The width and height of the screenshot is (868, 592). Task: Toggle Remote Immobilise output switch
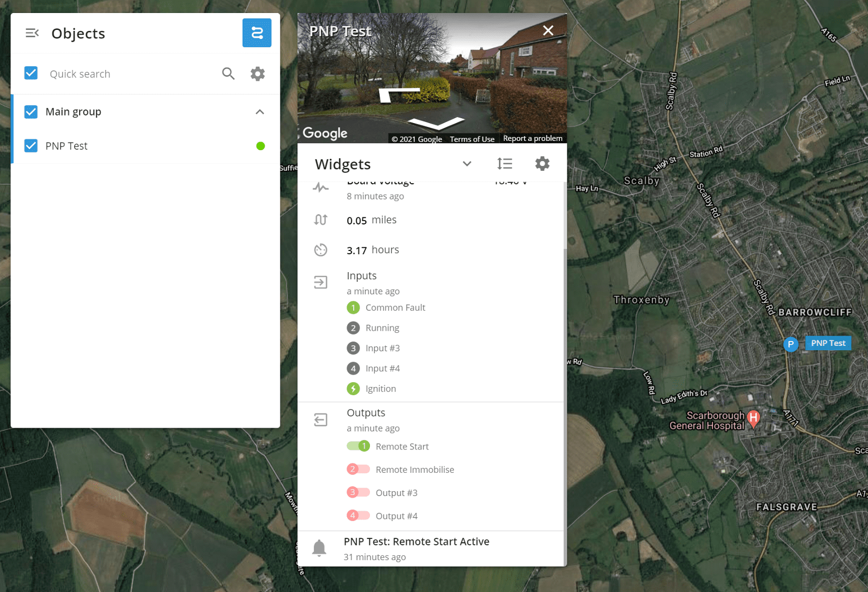click(x=358, y=469)
